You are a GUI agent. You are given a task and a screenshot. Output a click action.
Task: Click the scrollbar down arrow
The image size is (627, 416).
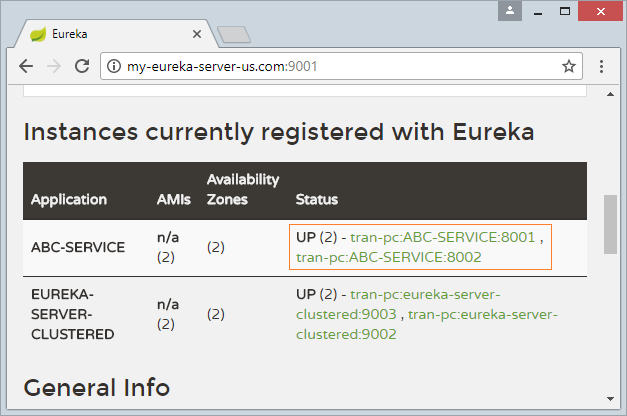(610, 399)
